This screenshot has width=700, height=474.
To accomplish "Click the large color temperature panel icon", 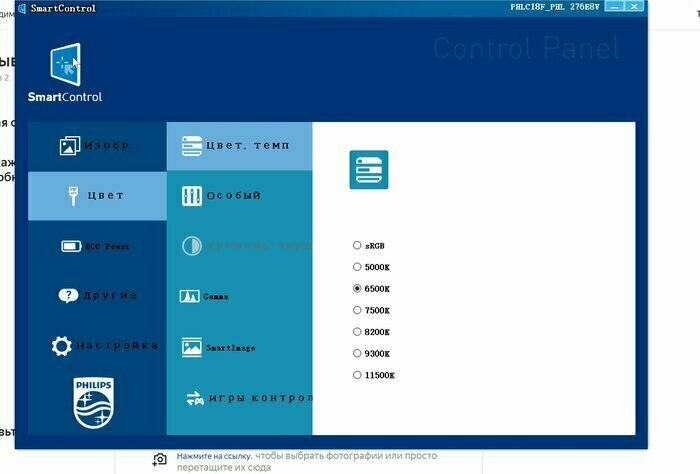I will (369, 170).
